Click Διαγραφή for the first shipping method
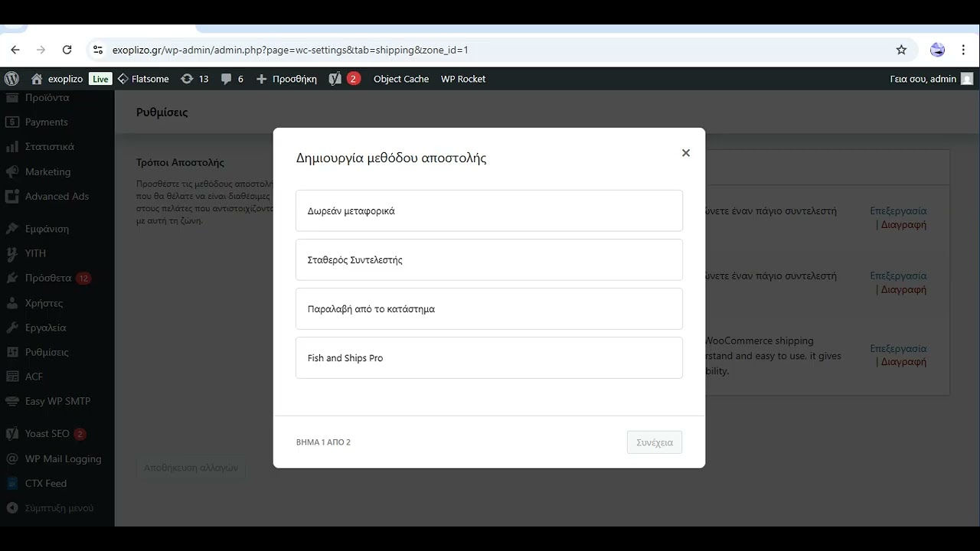Image resolution: width=980 pixels, height=551 pixels. click(903, 225)
